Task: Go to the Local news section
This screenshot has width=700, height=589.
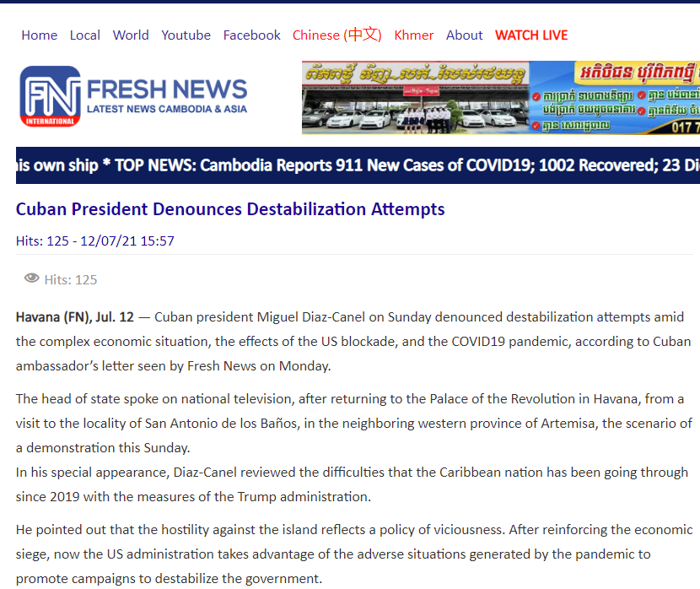Action: tap(84, 35)
